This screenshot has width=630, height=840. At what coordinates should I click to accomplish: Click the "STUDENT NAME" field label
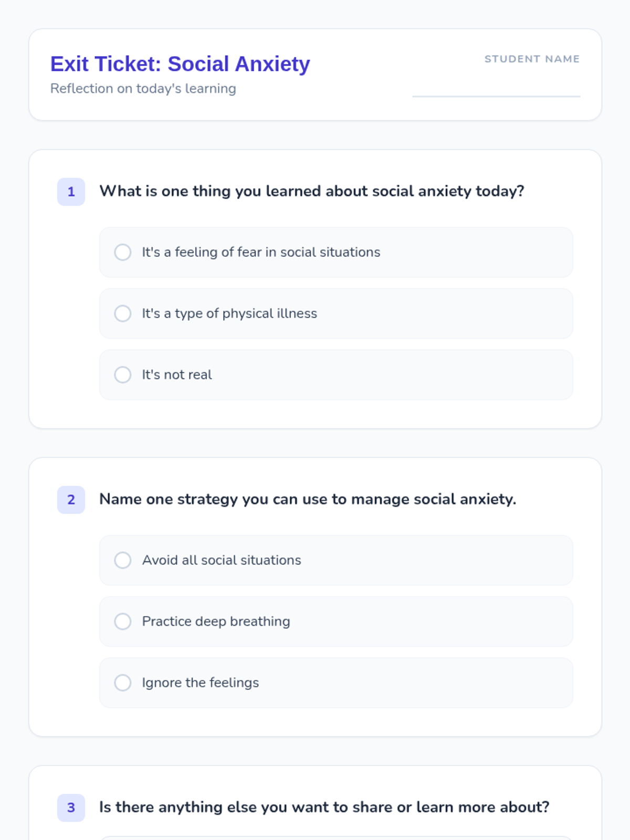(x=532, y=59)
